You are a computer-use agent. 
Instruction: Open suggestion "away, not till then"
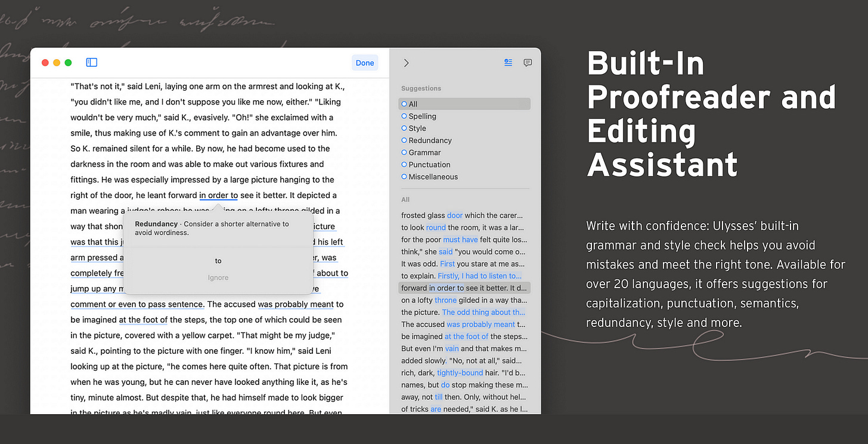464,397
